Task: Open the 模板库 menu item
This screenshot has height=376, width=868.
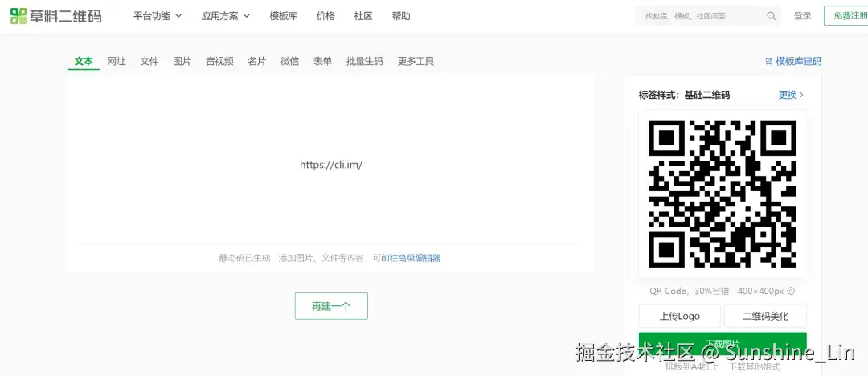Action: click(284, 16)
